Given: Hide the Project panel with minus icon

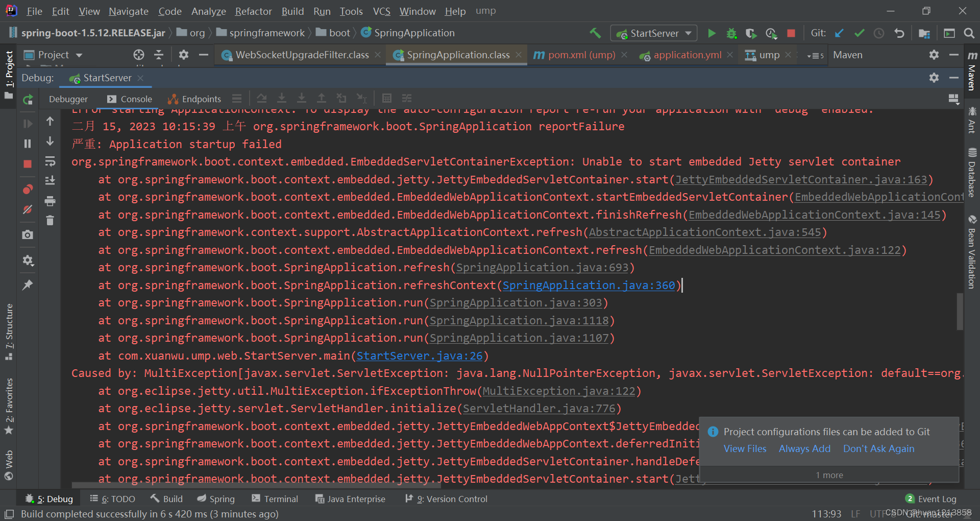Looking at the screenshot, I should 204,55.
